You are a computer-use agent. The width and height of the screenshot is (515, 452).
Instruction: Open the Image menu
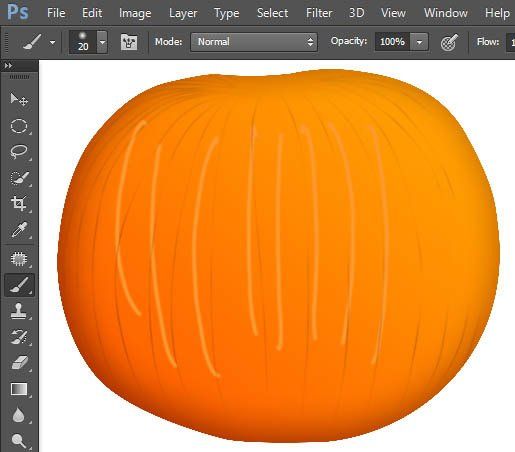click(x=135, y=13)
